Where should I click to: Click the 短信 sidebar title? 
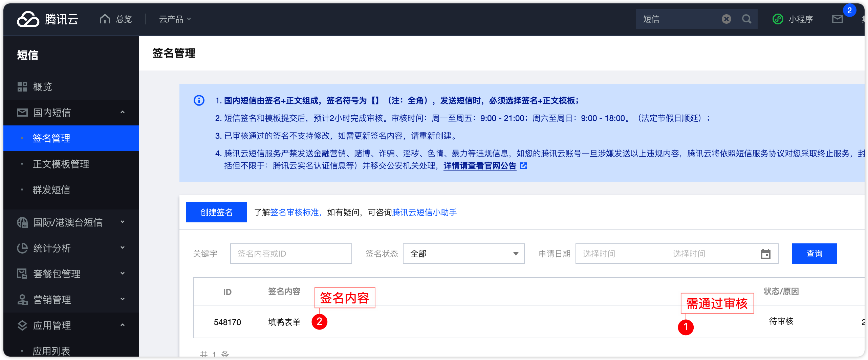pyautogui.click(x=28, y=55)
